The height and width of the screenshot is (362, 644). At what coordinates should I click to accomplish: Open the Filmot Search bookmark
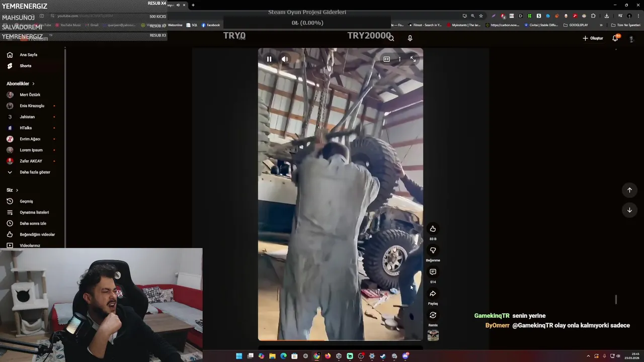(x=425, y=25)
